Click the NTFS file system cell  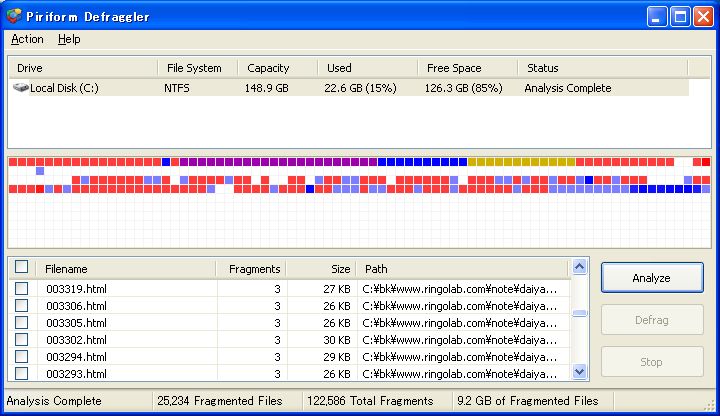tap(177, 88)
